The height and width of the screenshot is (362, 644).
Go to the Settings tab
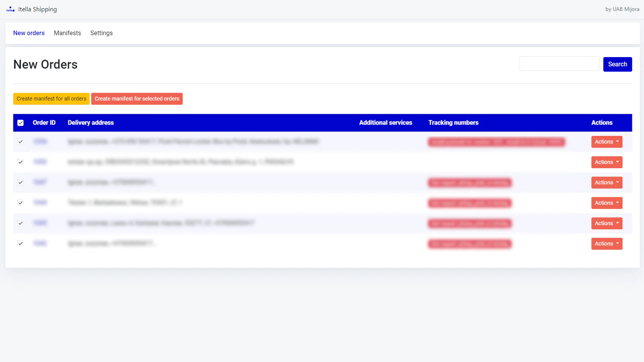click(101, 33)
